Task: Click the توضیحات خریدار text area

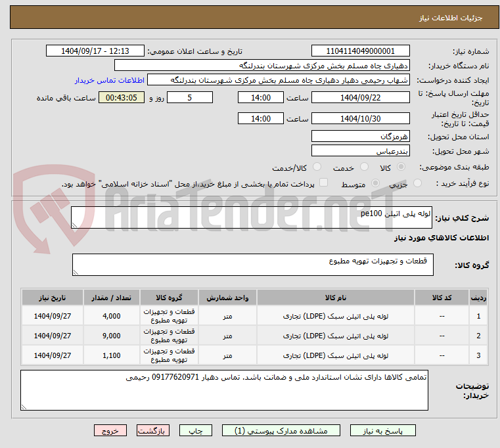Action: [224, 390]
